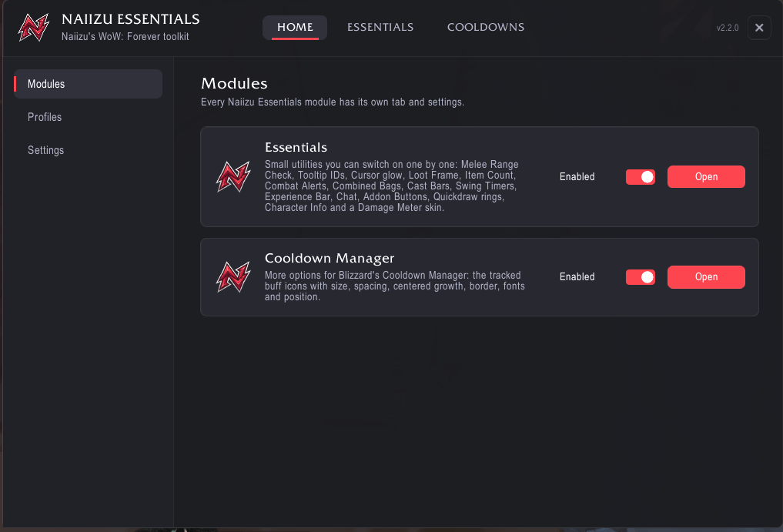Switch to the HOME tab
The width and height of the screenshot is (783, 532).
(x=295, y=28)
